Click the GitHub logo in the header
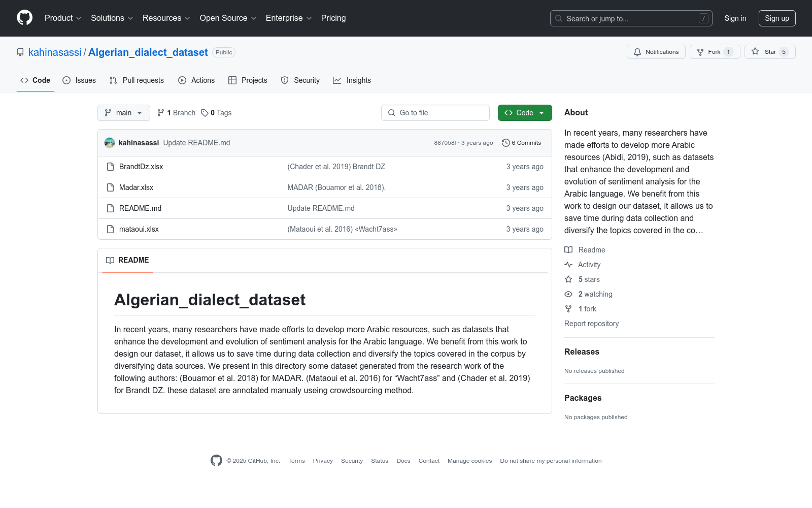The width and height of the screenshot is (812, 508). click(x=24, y=18)
